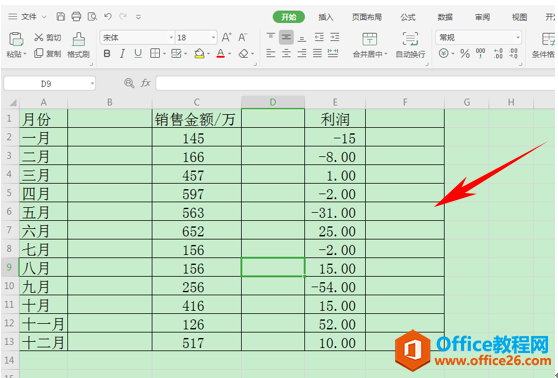Click the Print icon

(76, 16)
